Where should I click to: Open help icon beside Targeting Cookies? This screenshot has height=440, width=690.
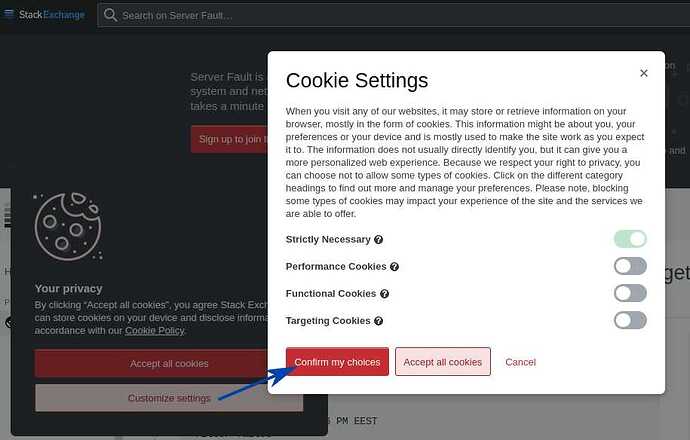coord(378,321)
